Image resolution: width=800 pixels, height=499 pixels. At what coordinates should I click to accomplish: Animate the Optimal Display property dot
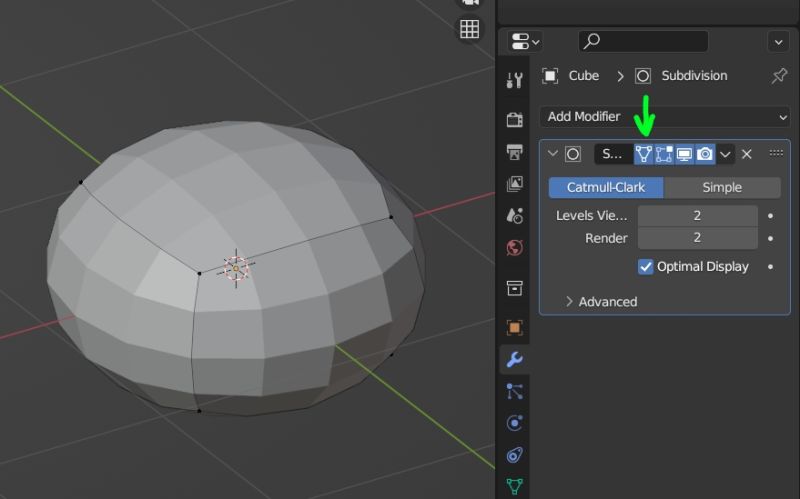tap(770, 267)
